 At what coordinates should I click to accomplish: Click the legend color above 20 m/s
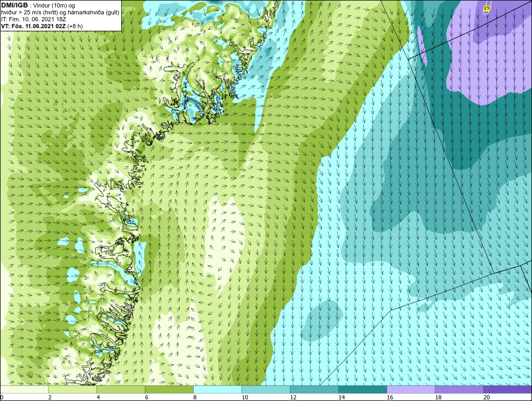coord(508,389)
